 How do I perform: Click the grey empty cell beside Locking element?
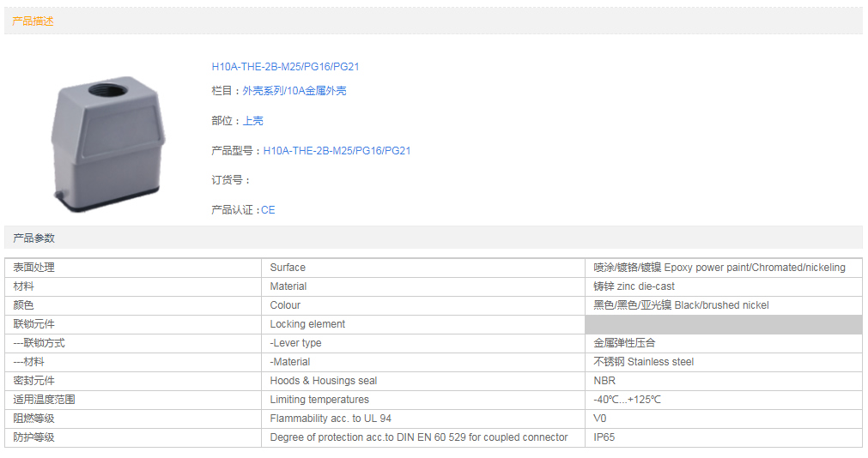[x=723, y=324]
